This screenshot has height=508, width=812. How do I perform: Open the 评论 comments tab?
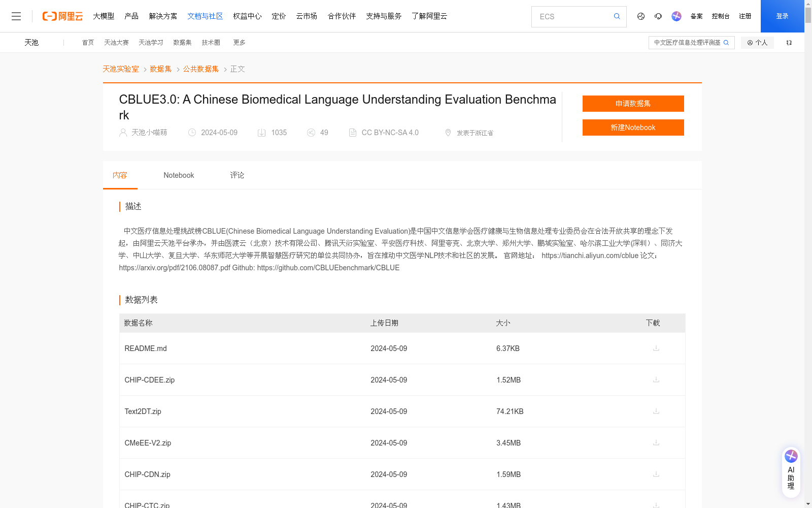click(x=237, y=175)
